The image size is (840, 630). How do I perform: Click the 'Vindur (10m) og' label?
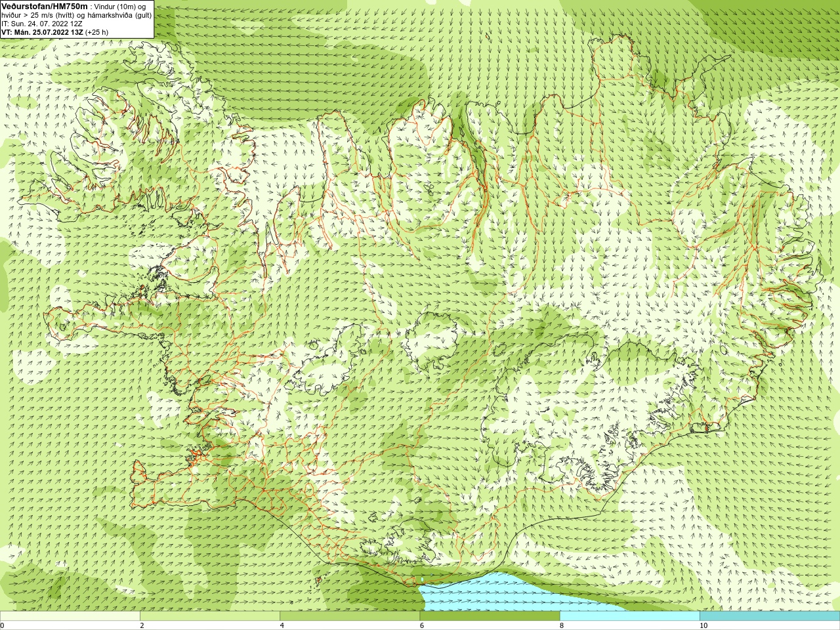(121, 7)
